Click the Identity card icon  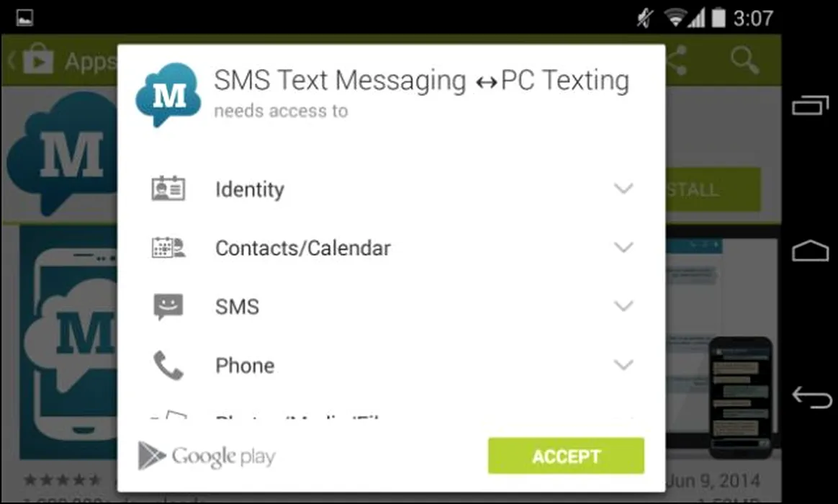[168, 189]
